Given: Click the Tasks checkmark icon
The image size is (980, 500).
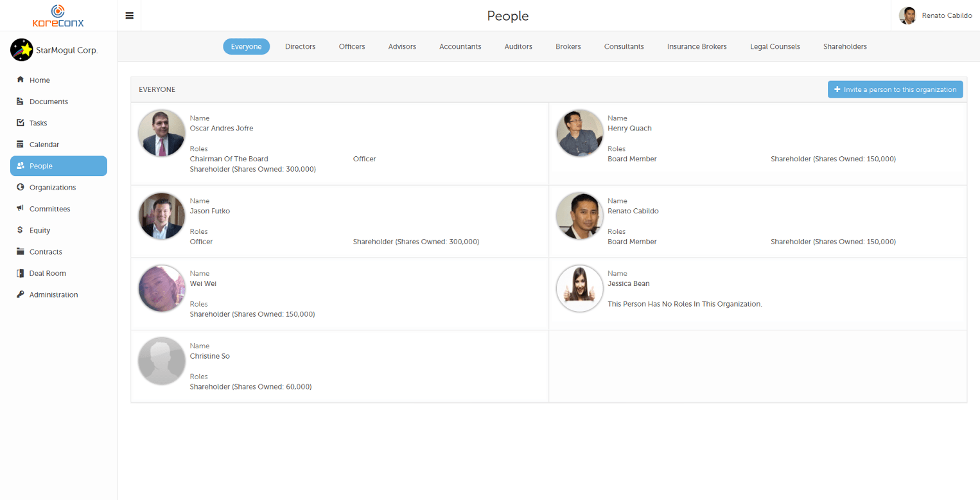Looking at the screenshot, I should [x=21, y=123].
